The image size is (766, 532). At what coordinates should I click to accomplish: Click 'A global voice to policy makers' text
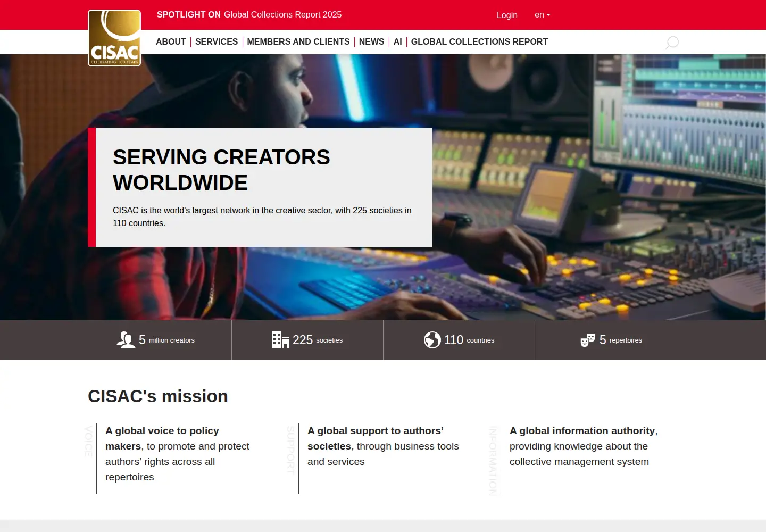(162, 438)
